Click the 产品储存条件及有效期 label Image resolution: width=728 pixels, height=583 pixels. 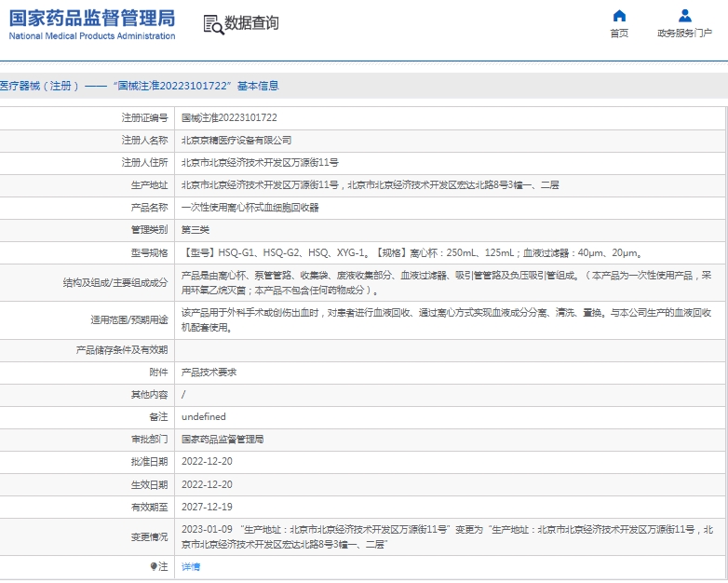122,350
